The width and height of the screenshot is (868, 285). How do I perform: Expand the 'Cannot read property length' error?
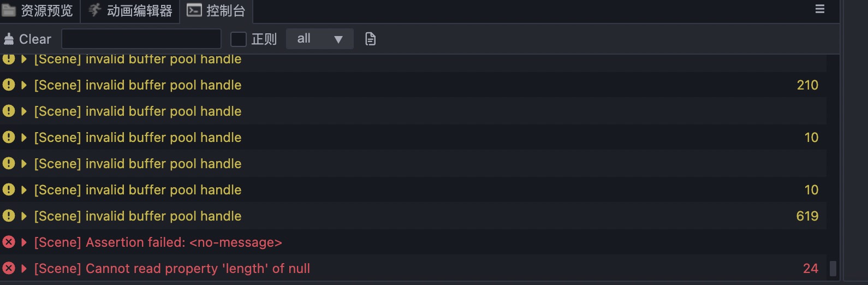coord(24,269)
